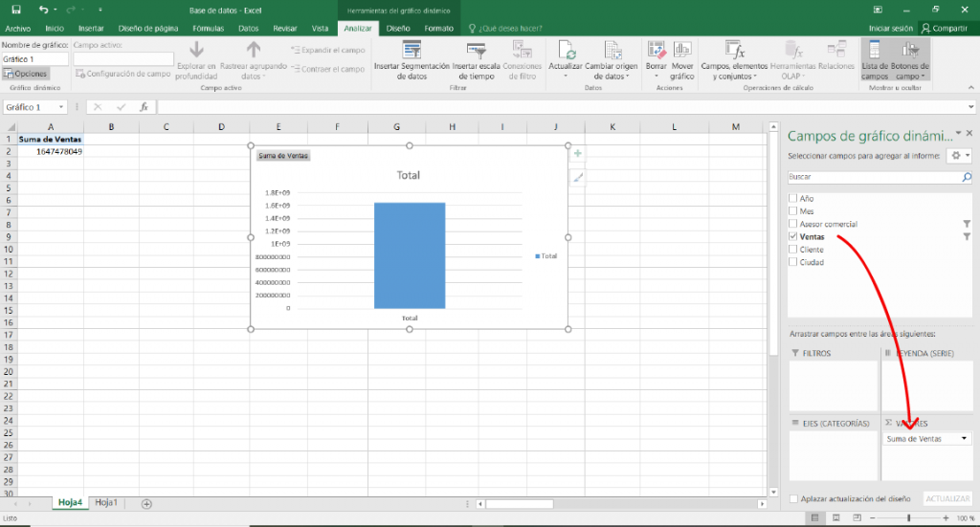Screen dimensions: 980x527
Task: Open the Name Box dropdown arrow
Action: coord(60,107)
